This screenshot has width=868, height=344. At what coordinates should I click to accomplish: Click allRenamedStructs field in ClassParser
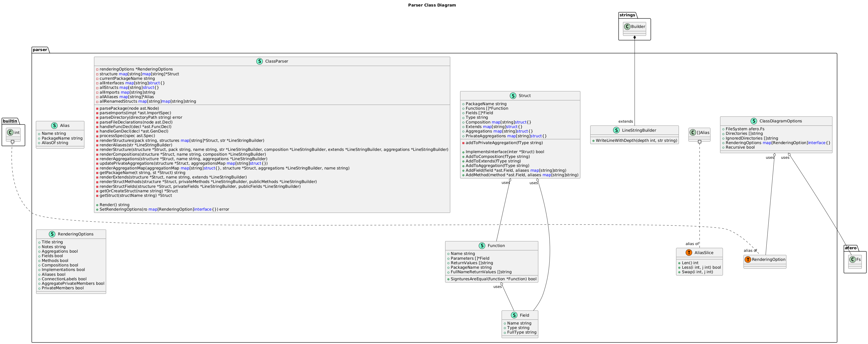(x=146, y=101)
